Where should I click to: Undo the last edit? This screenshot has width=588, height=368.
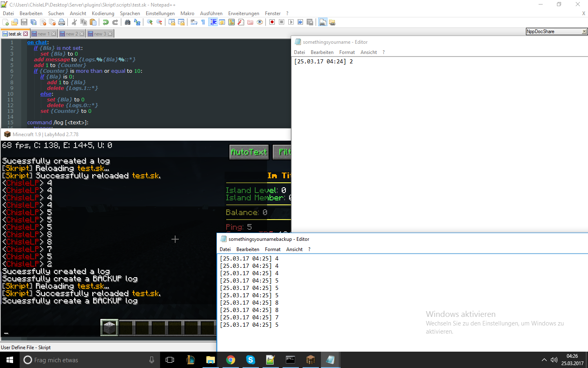106,22
